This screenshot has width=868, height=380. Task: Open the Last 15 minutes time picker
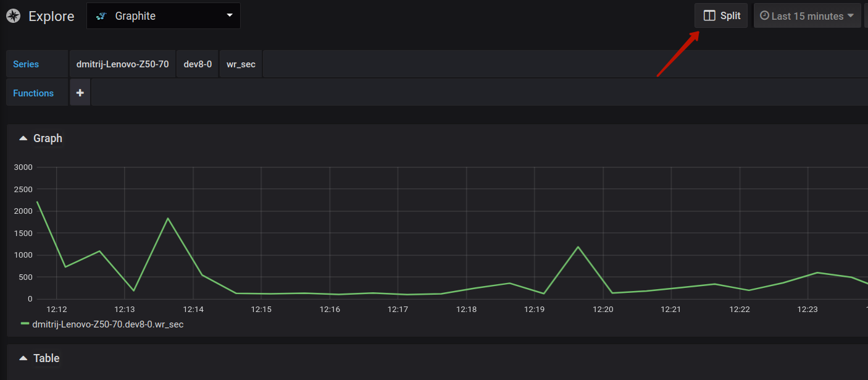807,15
